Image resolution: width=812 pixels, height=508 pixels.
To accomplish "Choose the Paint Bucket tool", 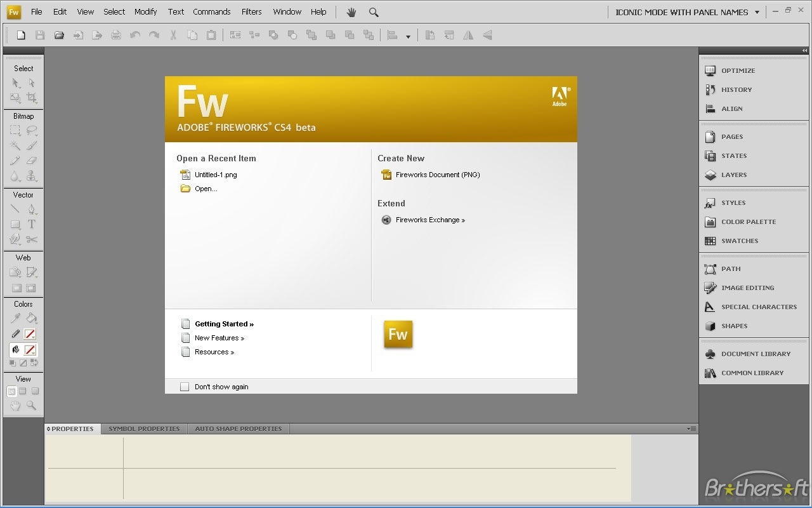I will [32, 319].
